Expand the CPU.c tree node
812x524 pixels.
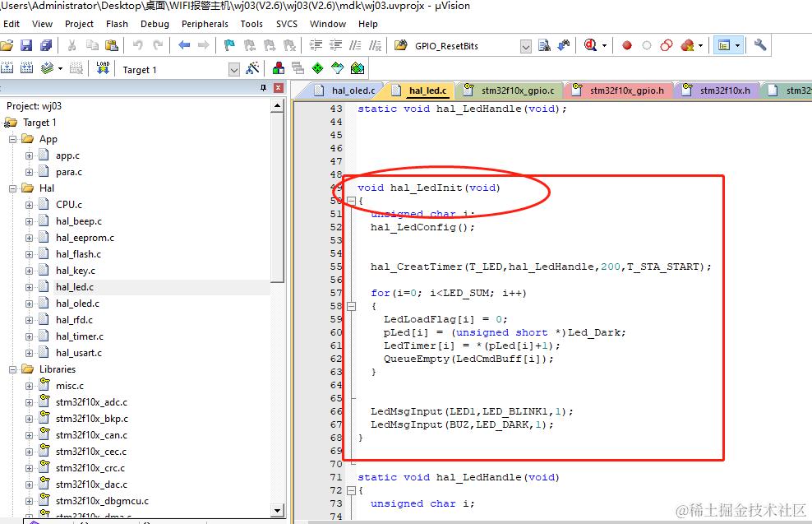pyautogui.click(x=29, y=205)
